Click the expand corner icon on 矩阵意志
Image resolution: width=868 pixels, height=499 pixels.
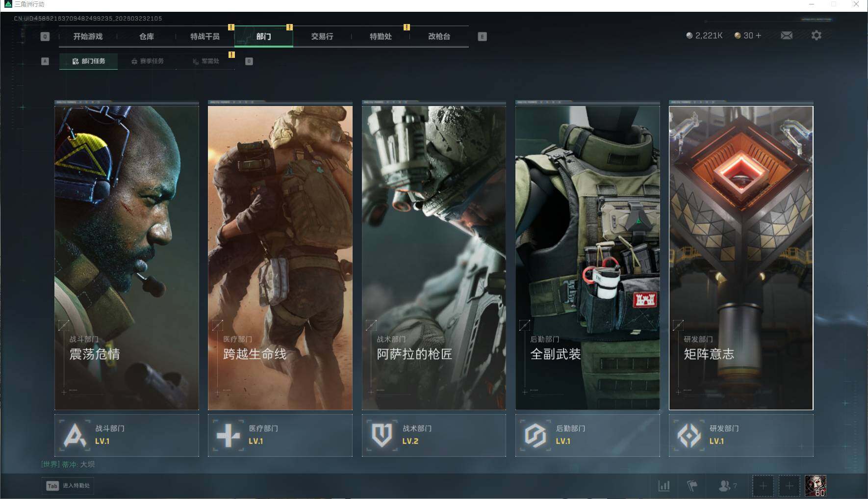tap(678, 325)
